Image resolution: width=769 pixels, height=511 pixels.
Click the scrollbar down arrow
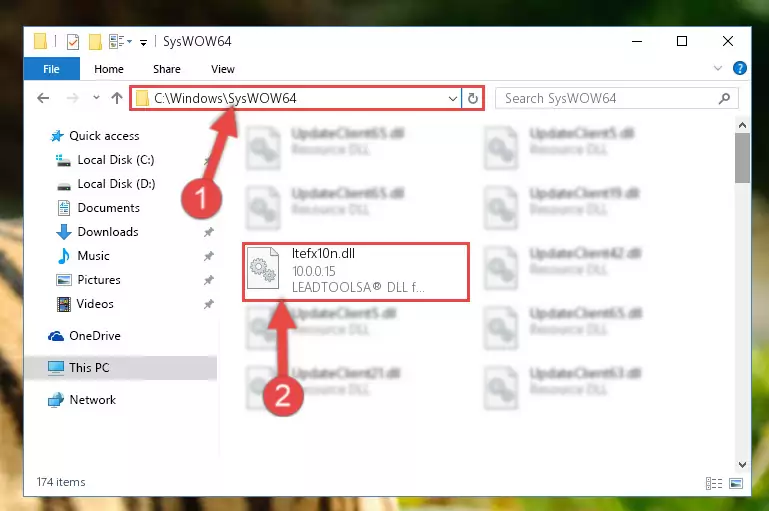click(x=742, y=464)
